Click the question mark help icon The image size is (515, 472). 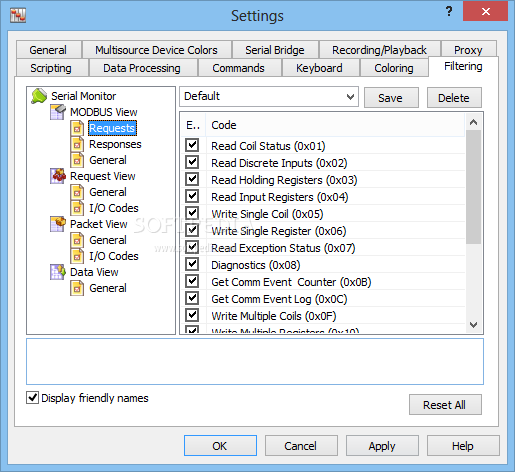point(449,12)
